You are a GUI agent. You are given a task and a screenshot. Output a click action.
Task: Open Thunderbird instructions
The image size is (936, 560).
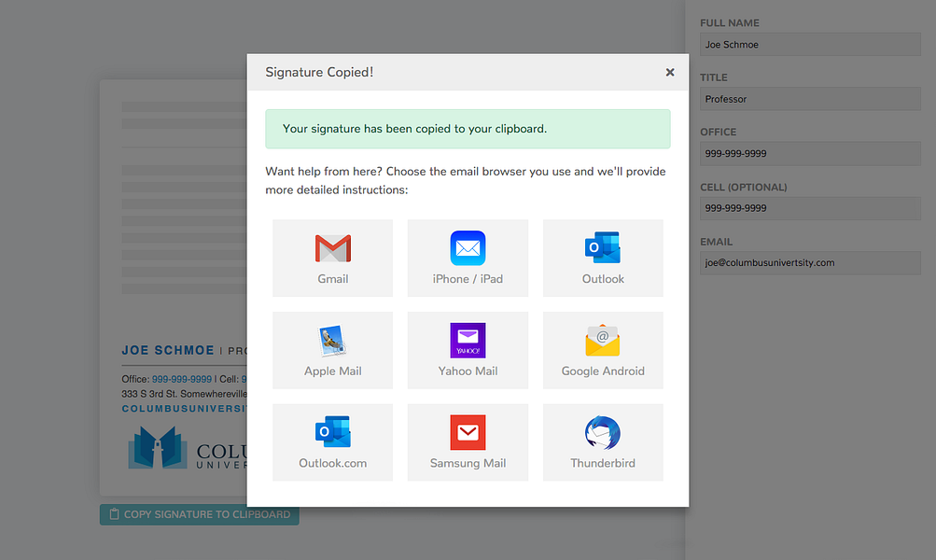coord(603,442)
